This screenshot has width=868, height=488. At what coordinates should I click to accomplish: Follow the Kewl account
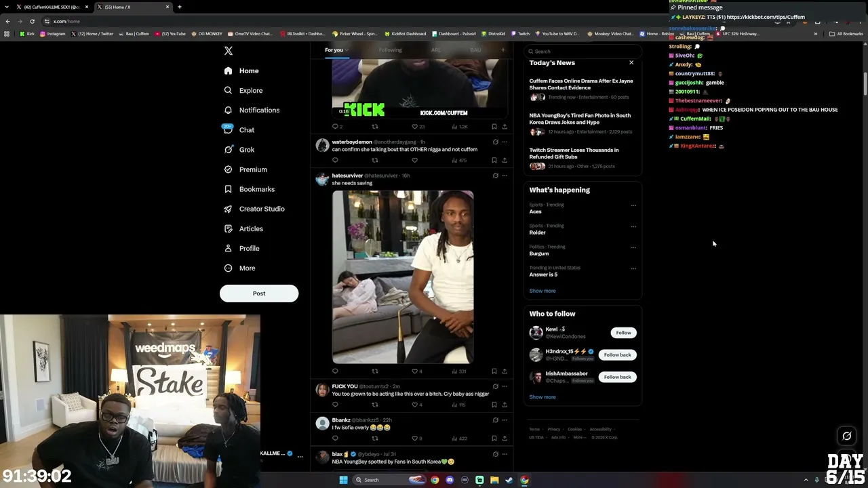pos(623,333)
